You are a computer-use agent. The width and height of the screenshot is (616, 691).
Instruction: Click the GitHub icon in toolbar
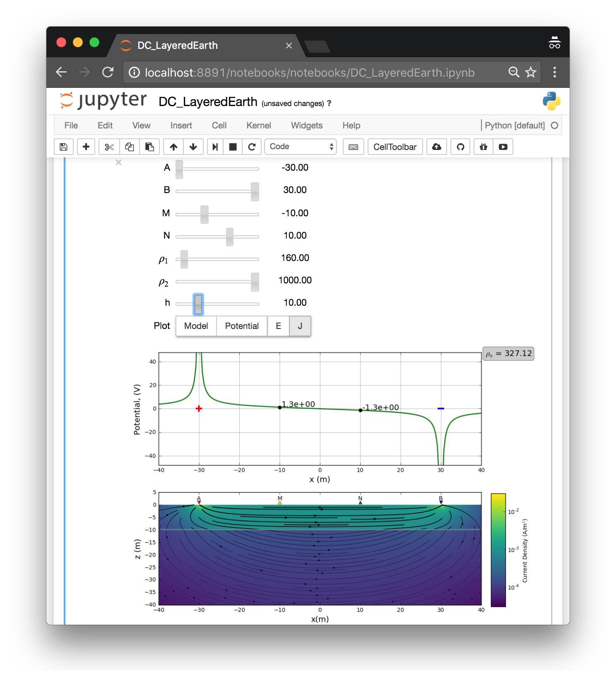click(460, 147)
